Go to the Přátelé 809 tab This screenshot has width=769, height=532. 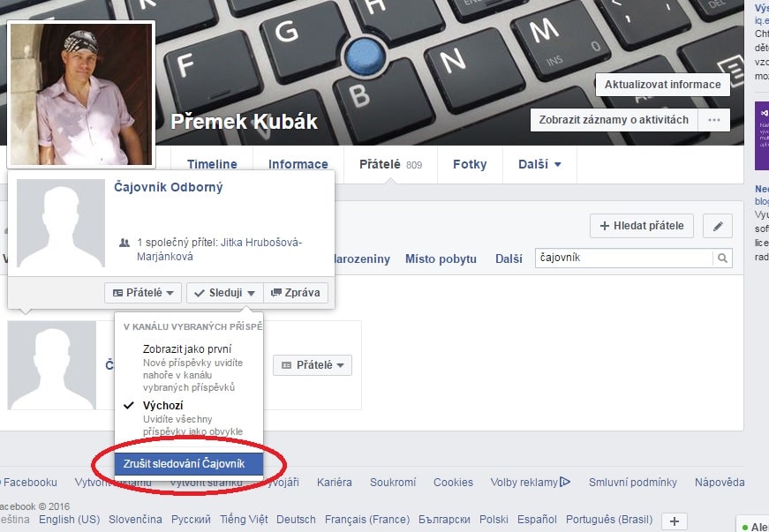(x=390, y=164)
